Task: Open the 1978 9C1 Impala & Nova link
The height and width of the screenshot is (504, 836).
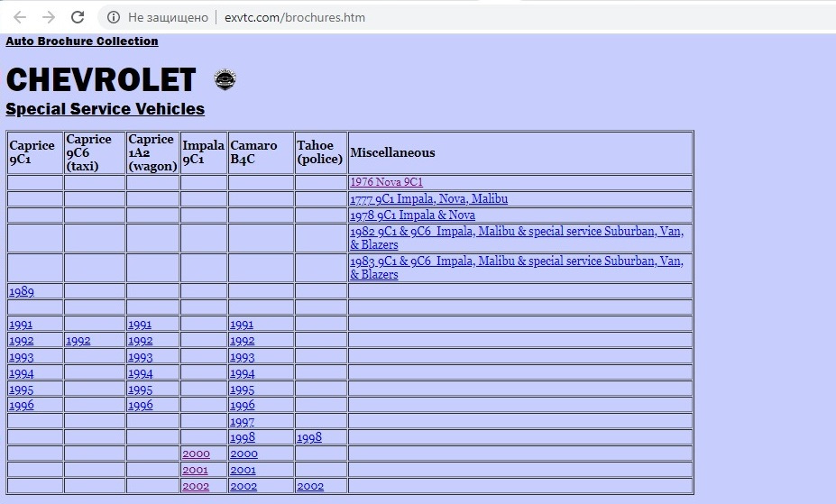Action: point(413,215)
